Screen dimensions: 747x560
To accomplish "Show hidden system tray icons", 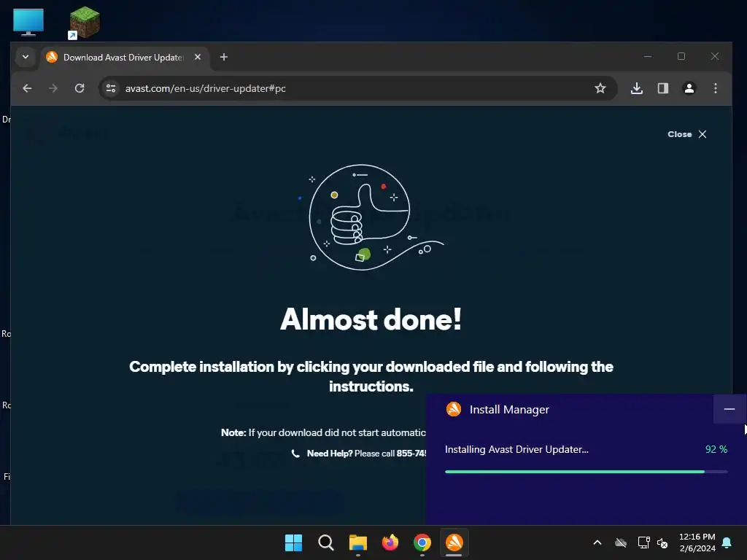I will (597, 542).
